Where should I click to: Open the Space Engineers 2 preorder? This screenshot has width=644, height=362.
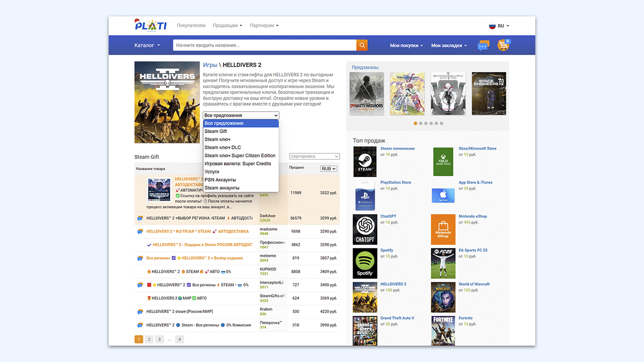pyautogui.click(x=489, y=93)
